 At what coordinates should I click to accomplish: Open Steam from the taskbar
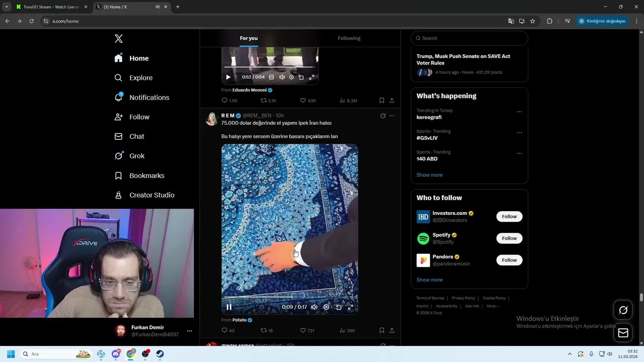[160, 354]
